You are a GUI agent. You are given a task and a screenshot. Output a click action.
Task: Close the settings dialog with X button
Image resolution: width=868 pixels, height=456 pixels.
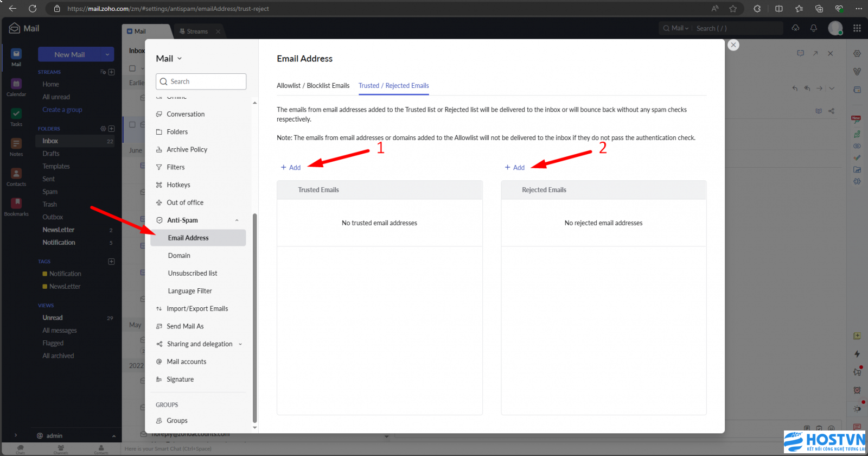coord(733,45)
